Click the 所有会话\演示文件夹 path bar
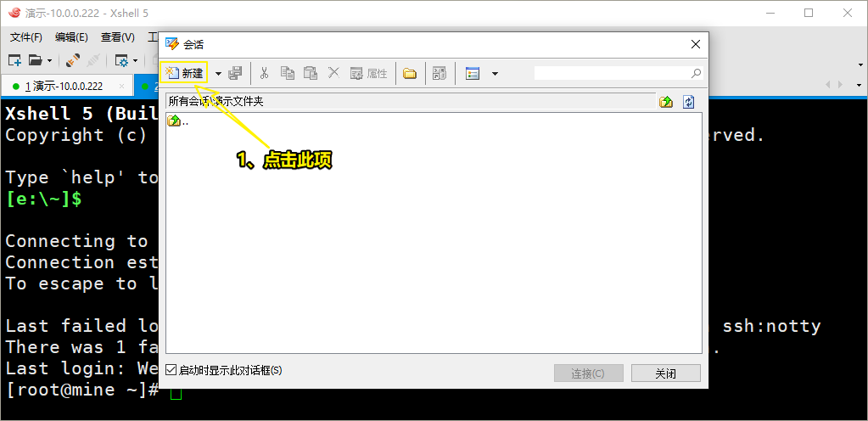 point(410,101)
